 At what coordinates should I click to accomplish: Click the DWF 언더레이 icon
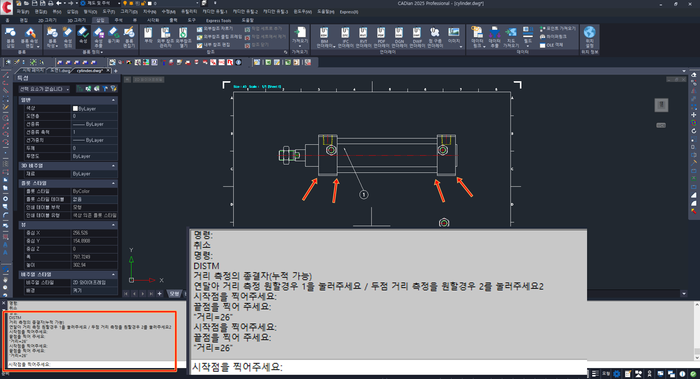417,37
